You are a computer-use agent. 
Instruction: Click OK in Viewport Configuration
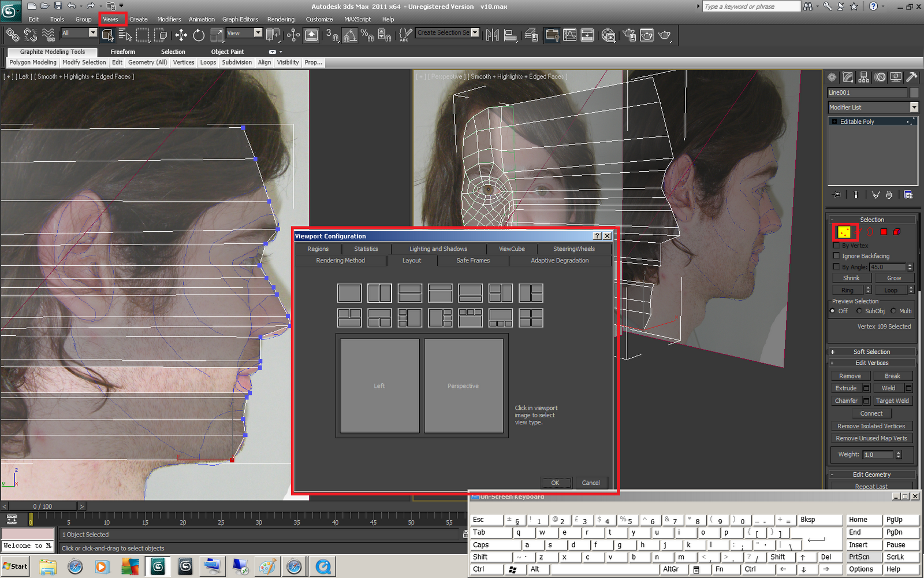pyautogui.click(x=555, y=483)
